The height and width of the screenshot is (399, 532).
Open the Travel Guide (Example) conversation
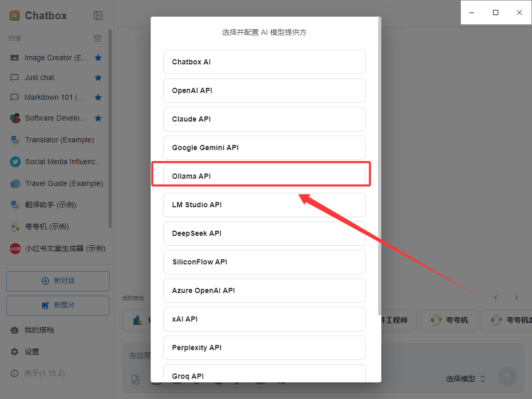(56, 183)
